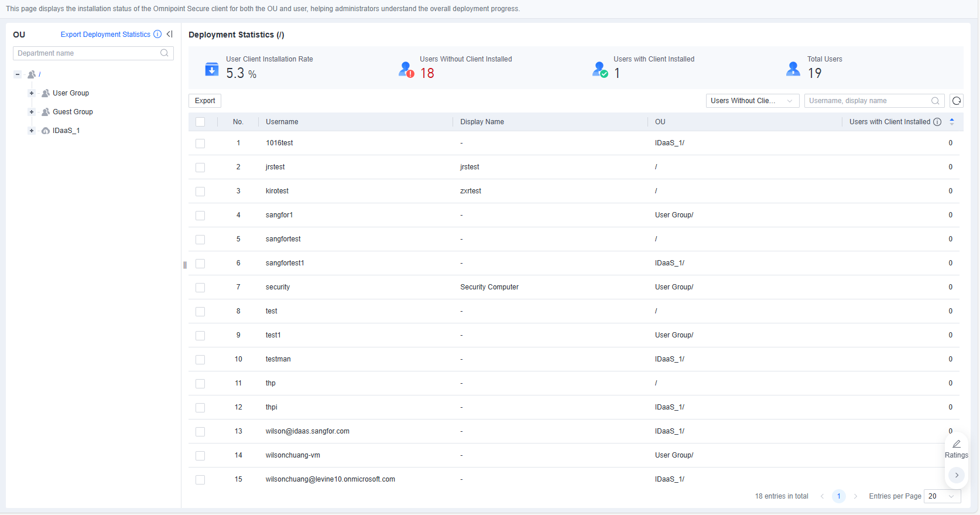Image resolution: width=980 pixels, height=515 pixels.
Task: Collapse the root OU tree node
Action: click(18, 74)
